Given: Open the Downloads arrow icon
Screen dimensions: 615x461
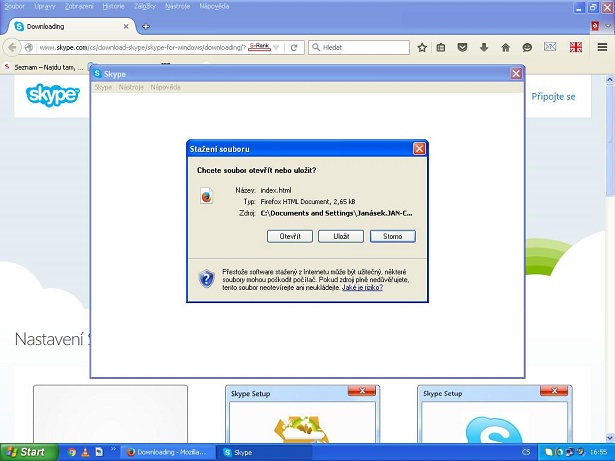Looking at the screenshot, I should coord(484,47).
